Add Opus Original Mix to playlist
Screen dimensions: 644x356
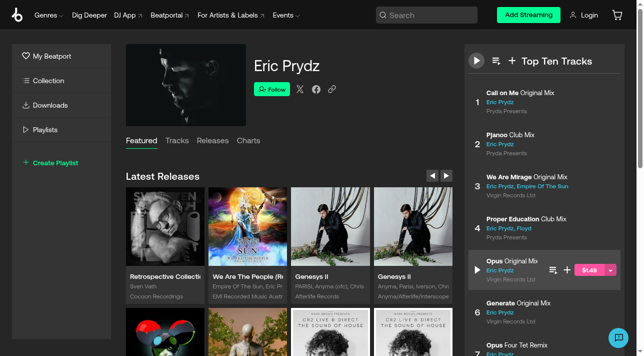pyautogui.click(x=567, y=270)
